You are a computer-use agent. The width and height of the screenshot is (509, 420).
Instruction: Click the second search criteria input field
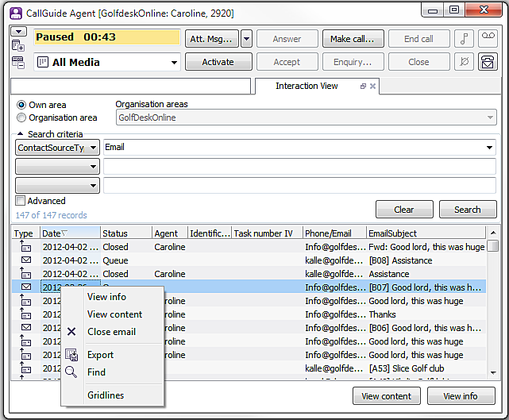(299, 167)
